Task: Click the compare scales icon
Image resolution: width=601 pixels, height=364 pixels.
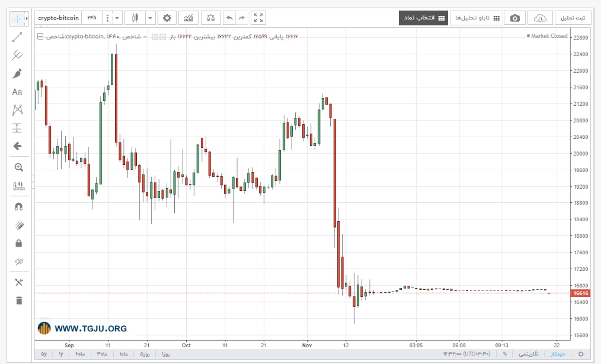Action: (211, 18)
